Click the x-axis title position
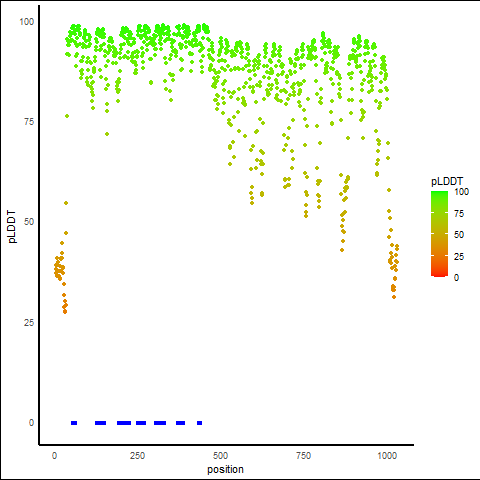Screen dimensions: 480x480 225,469
